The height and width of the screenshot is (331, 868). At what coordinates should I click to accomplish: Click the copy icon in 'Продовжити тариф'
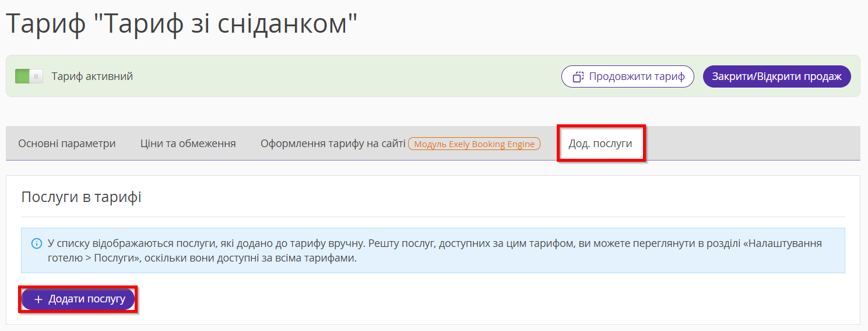[578, 76]
